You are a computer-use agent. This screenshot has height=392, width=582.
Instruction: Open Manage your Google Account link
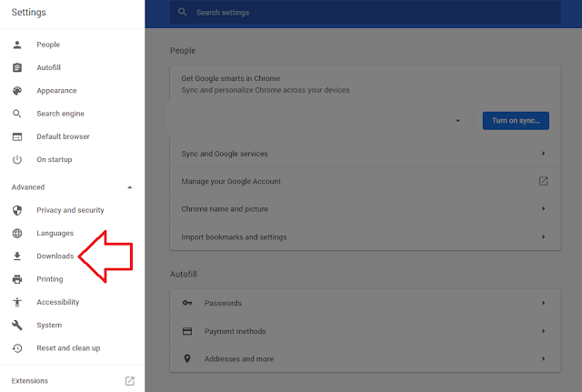[x=543, y=181]
